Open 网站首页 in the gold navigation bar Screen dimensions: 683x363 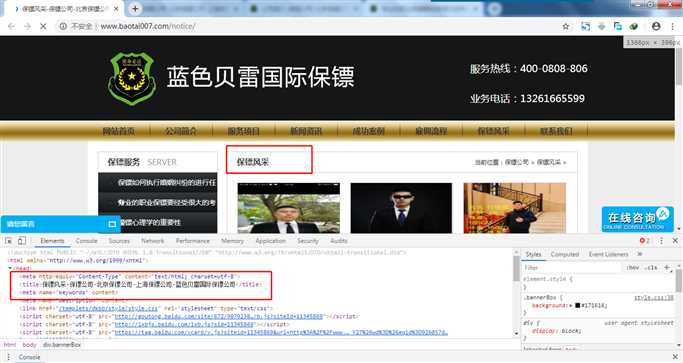118,131
